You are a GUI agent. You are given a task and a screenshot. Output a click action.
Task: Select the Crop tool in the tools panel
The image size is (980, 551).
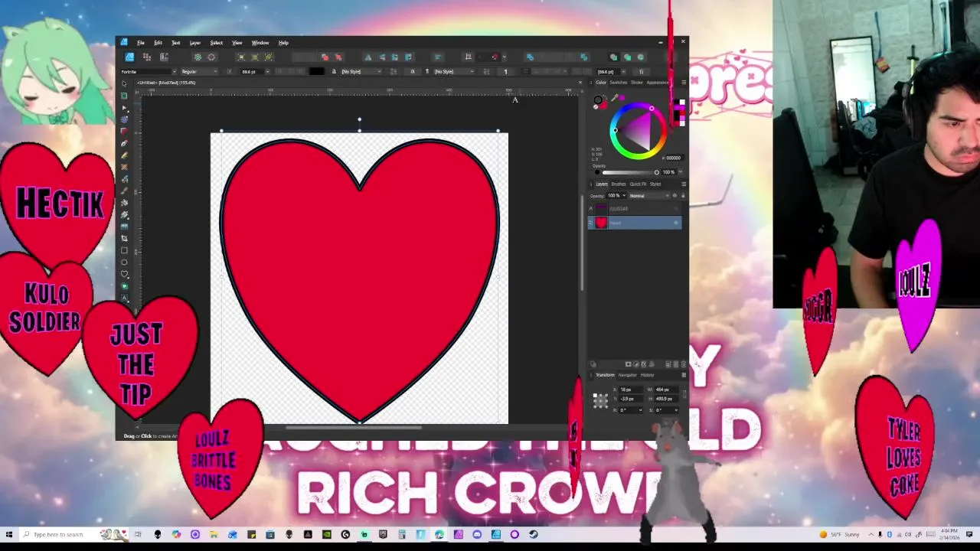124,238
